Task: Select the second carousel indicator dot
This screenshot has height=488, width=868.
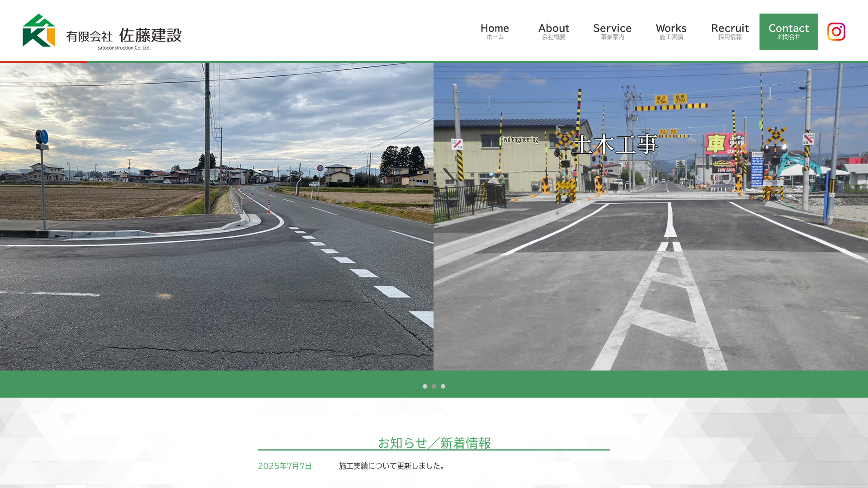Action: [x=434, y=386]
